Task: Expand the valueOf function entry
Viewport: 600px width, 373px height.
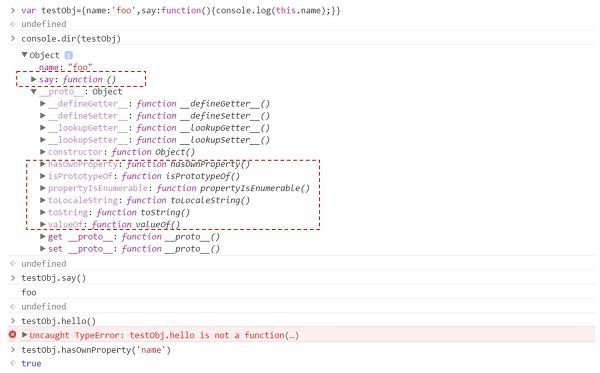Action: tap(43, 224)
